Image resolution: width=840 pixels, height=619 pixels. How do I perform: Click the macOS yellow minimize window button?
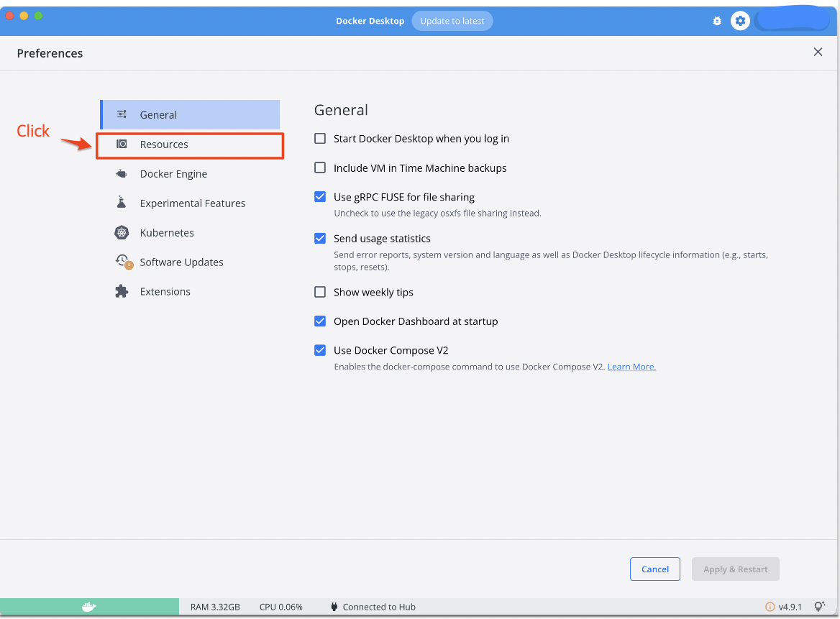coord(24,16)
